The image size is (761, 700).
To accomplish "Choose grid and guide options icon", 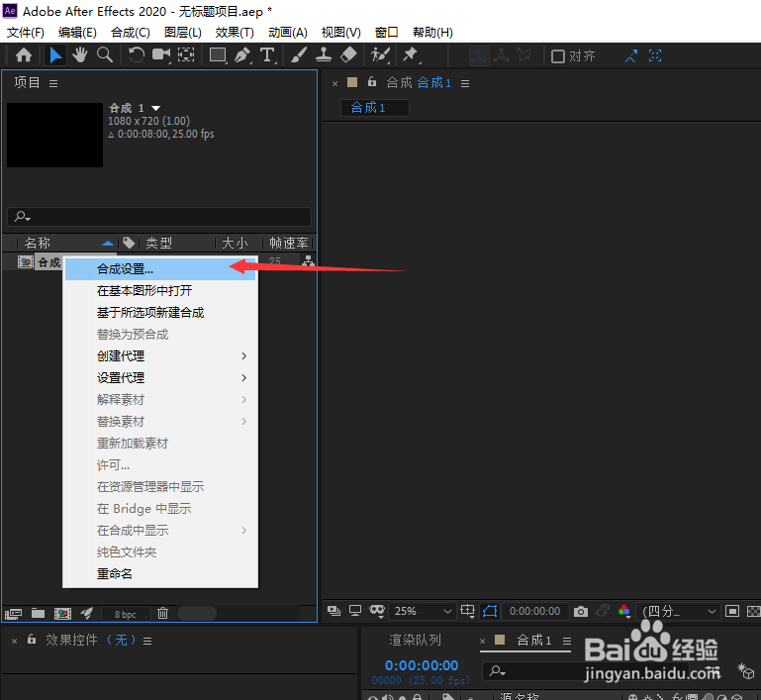I will click(x=467, y=611).
